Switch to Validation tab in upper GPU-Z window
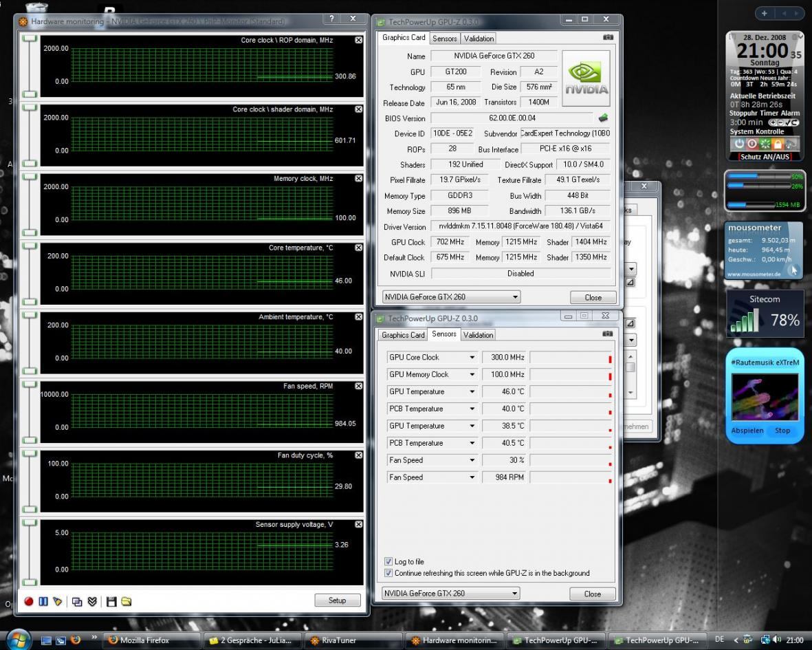812x650 pixels. click(479, 39)
